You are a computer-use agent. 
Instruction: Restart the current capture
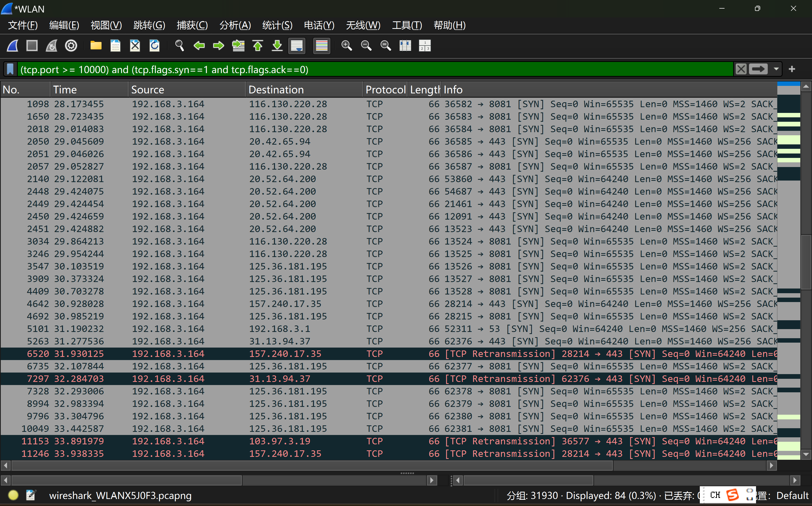pos(52,46)
